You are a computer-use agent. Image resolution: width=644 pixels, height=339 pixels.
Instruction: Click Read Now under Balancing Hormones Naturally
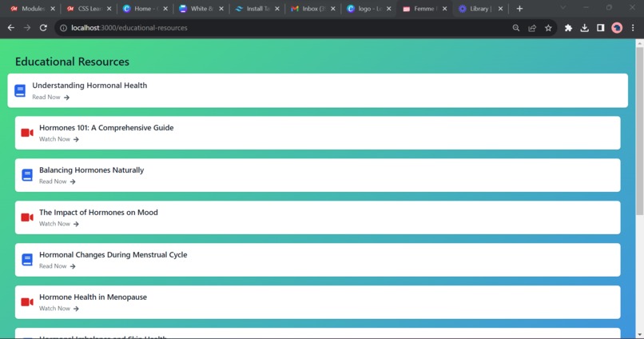pos(53,181)
